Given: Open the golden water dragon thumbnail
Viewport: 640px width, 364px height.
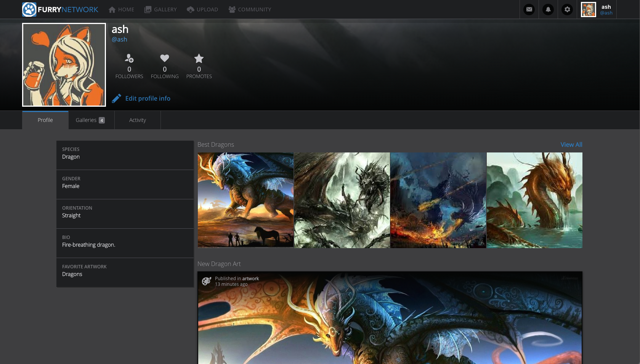Looking at the screenshot, I should pos(534,200).
